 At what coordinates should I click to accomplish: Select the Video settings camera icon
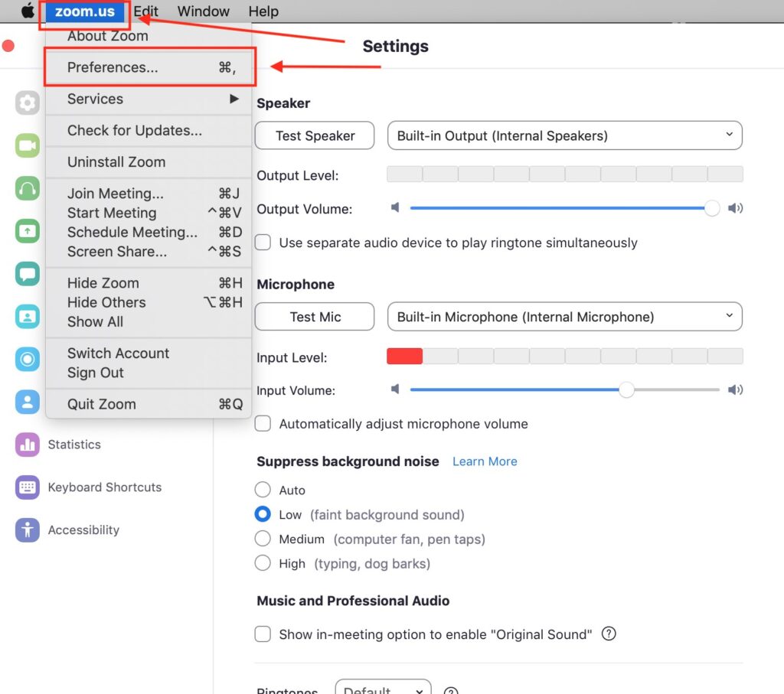(28, 145)
